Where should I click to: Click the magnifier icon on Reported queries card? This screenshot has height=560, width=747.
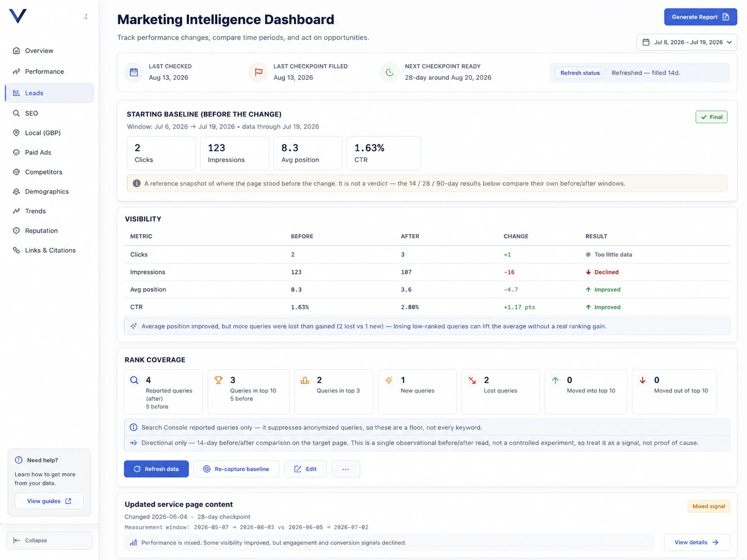click(x=134, y=380)
